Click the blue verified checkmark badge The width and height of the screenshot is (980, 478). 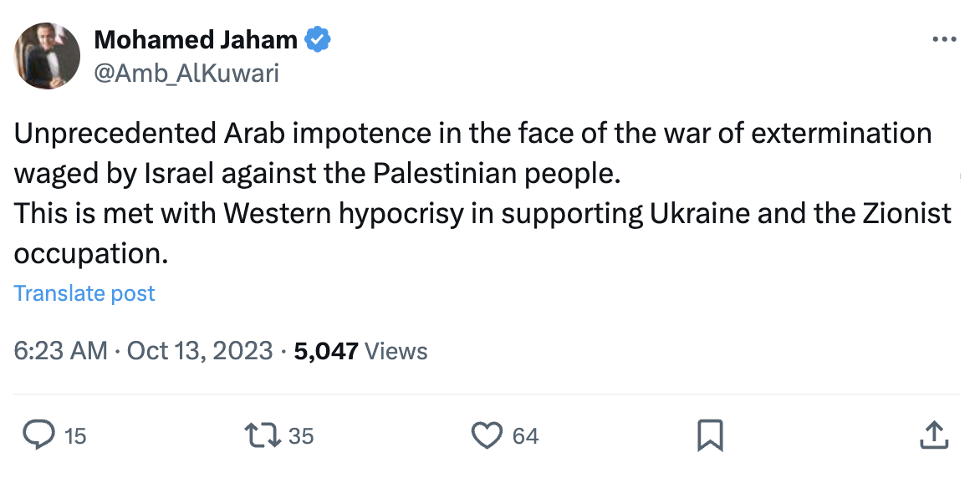[318, 38]
